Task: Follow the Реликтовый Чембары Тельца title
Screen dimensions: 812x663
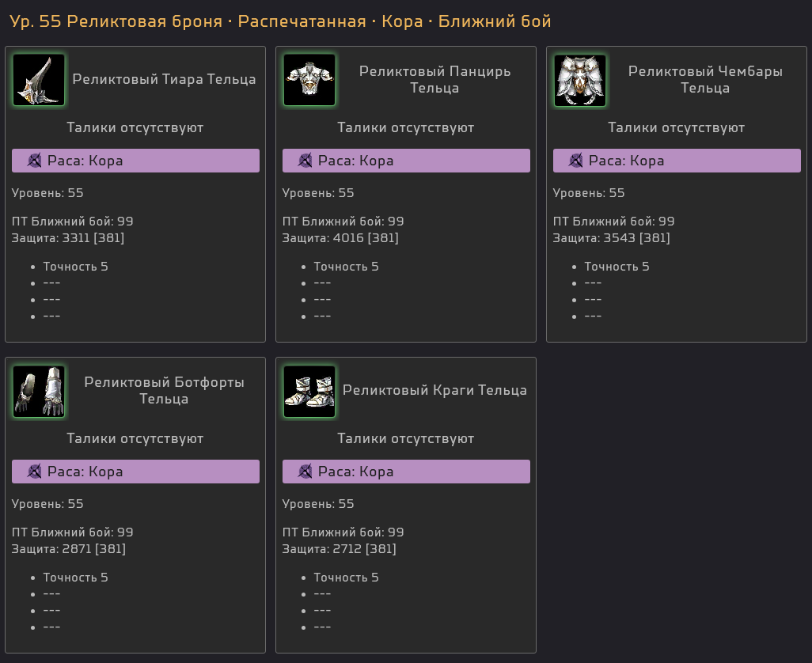Action: coord(705,79)
